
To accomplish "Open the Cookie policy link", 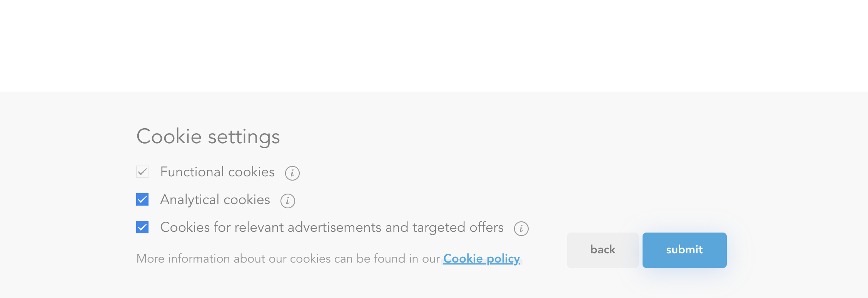I will (x=481, y=259).
